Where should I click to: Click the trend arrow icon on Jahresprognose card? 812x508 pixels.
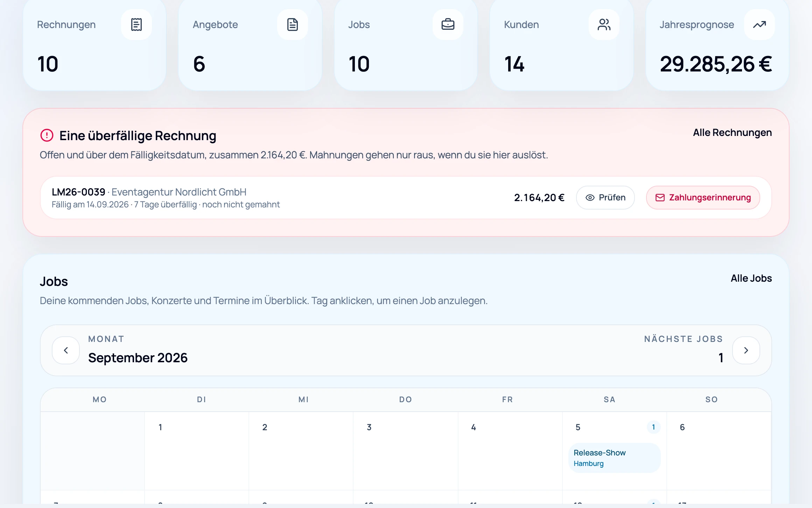[x=759, y=25]
